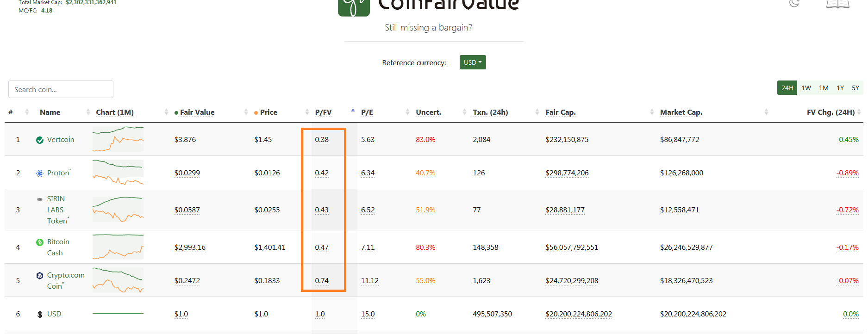
Task: Click the Search coin input field
Action: [61, 89]
